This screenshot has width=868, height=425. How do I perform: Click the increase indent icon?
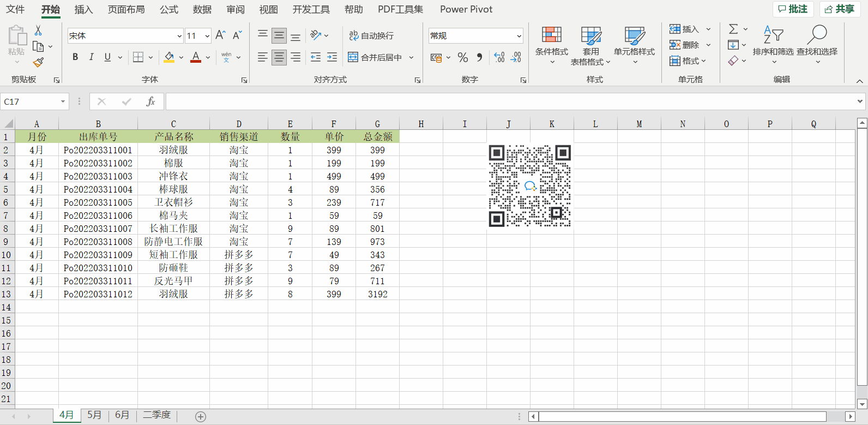coord(332,57)
